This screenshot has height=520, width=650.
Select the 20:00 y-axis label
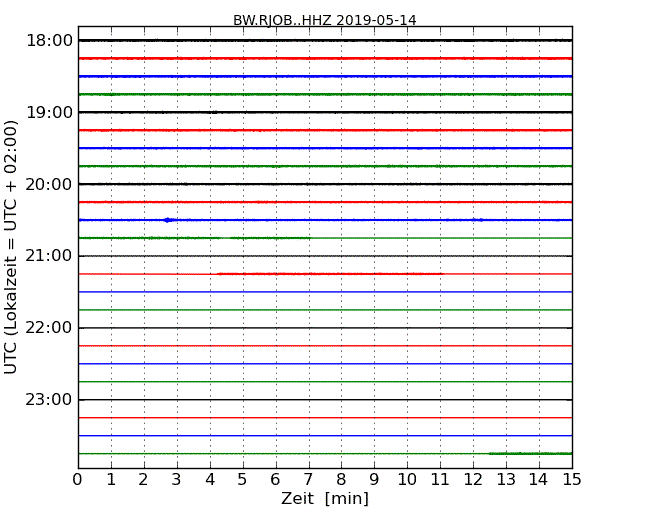[49, 184]
